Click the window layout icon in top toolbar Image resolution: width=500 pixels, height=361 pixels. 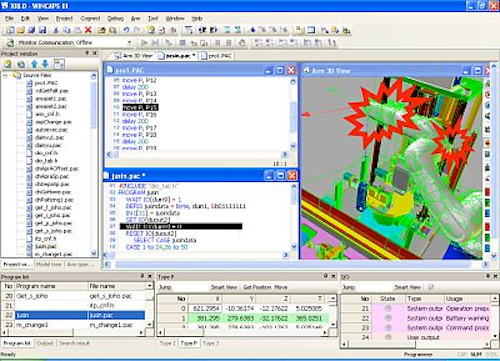click(x=311, y=30)
